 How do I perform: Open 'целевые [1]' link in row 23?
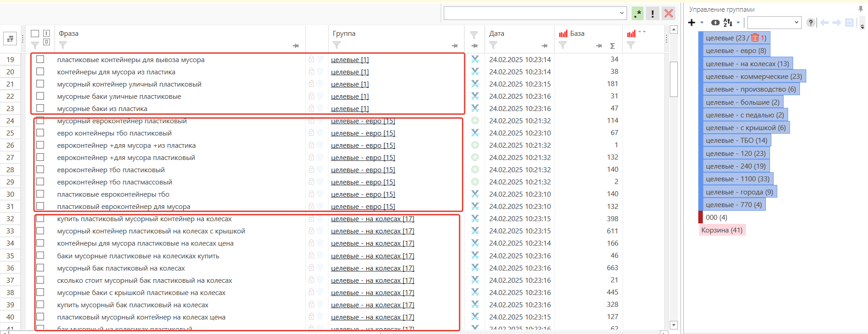pos(350,108)
